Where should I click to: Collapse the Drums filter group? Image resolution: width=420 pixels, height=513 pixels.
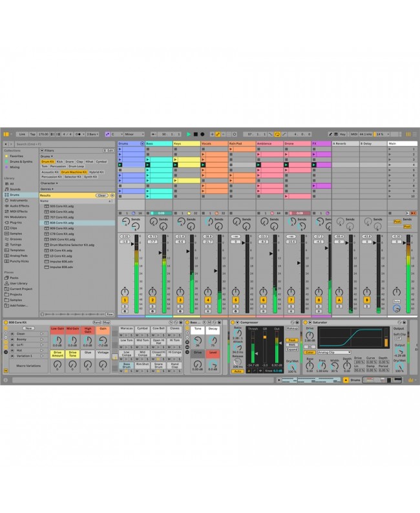[x=47, y=156]
